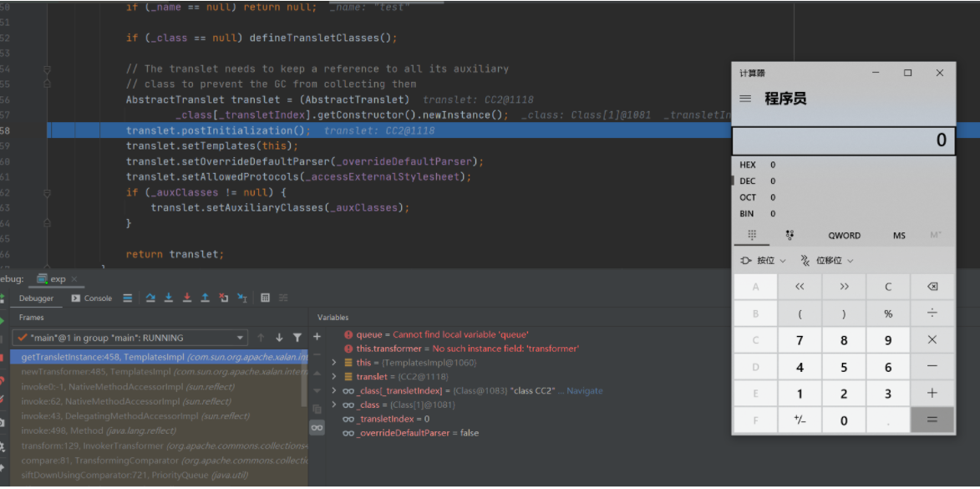Select next frame with the down arrow

click(x=279, y=338)
